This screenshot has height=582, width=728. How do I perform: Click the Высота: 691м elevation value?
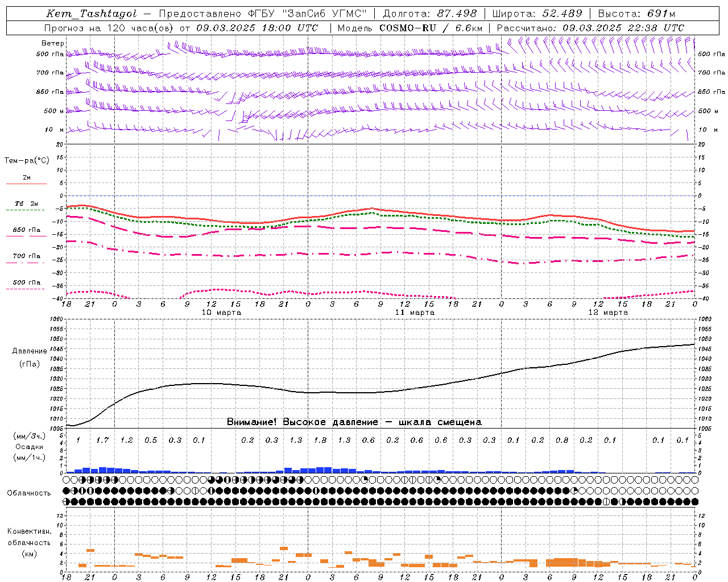(x=636, y=14)
